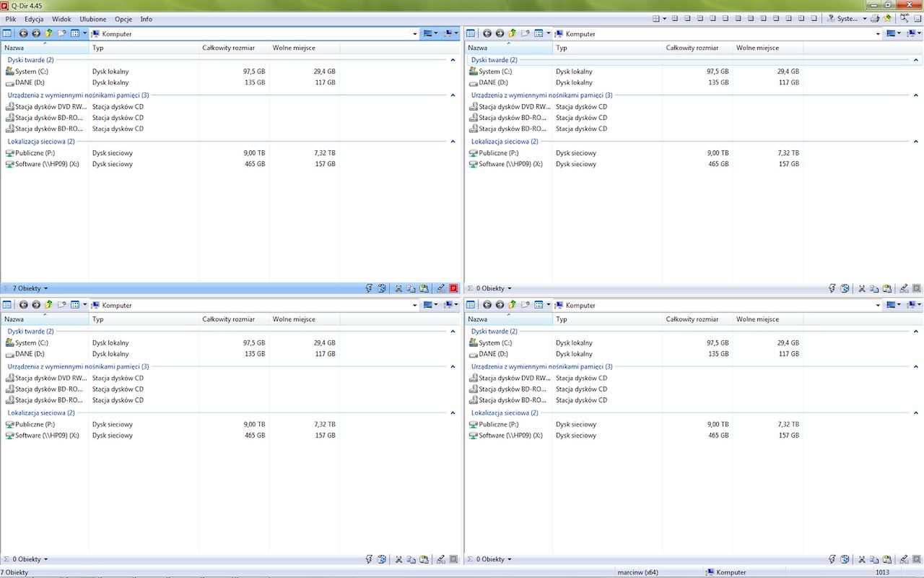This screenshot has height=578, width=924.
Task: Collapse the Dyski twarde group in top-left pane
Action: 453,60
